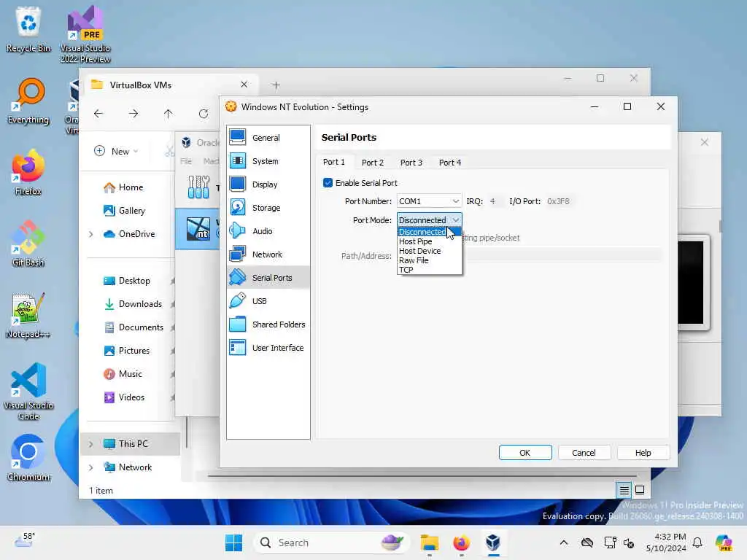This screenshot has width=747, height=560.
Task: Open the Port Number COM1 dropdown
Action: click(x=429, y=201)
